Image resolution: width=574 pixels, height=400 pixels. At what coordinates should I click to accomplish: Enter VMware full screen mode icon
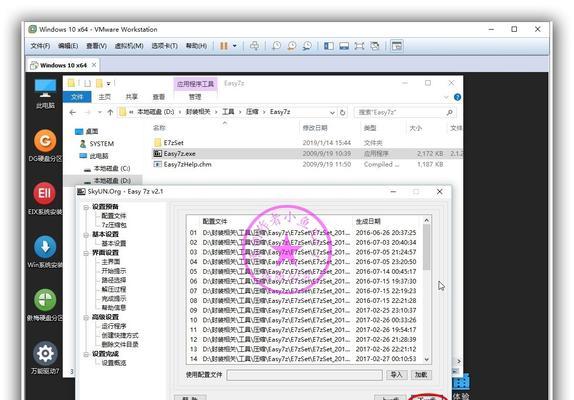359,46
